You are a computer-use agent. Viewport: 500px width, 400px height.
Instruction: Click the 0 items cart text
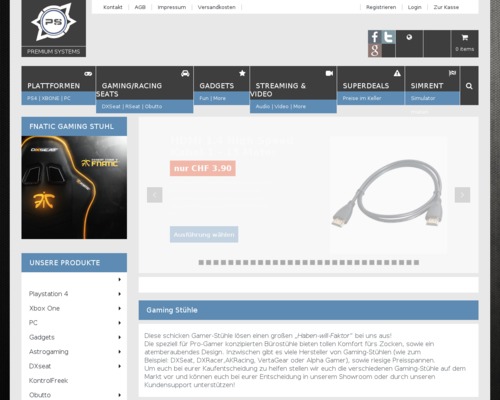(465, 49)
